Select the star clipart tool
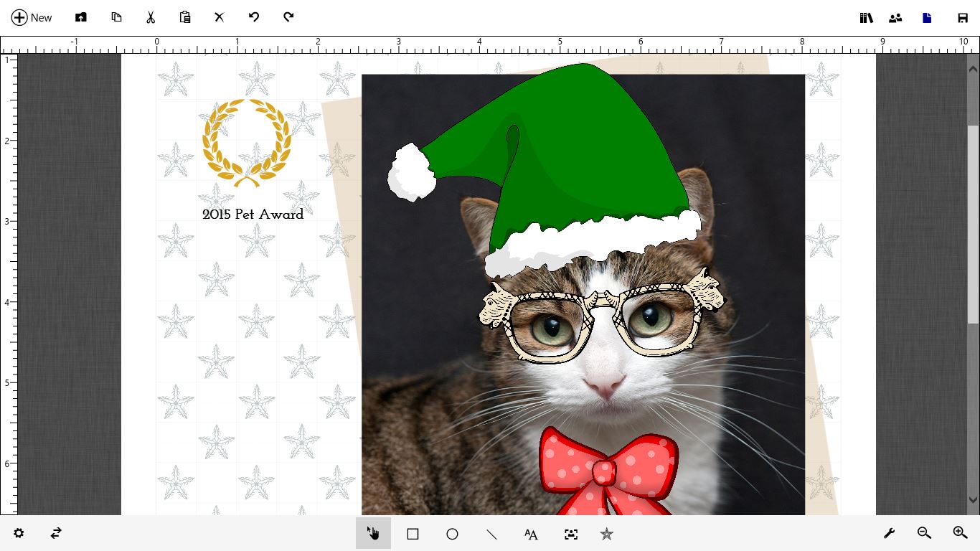Viewport: 980px width, 551px height. (607, 534)
